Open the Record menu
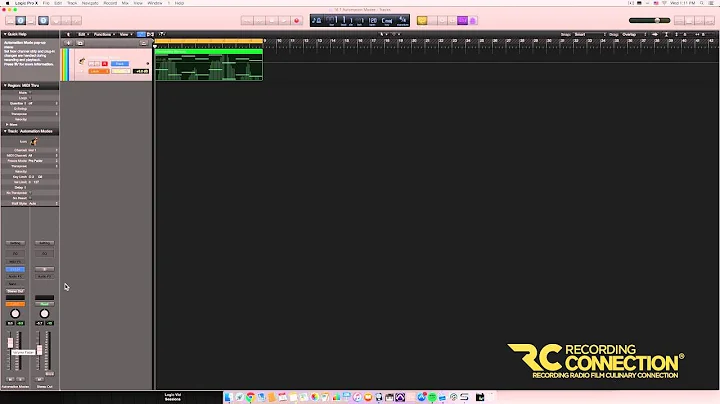The width and height of the screenshot is (720, 404). (x=110, y=3)
